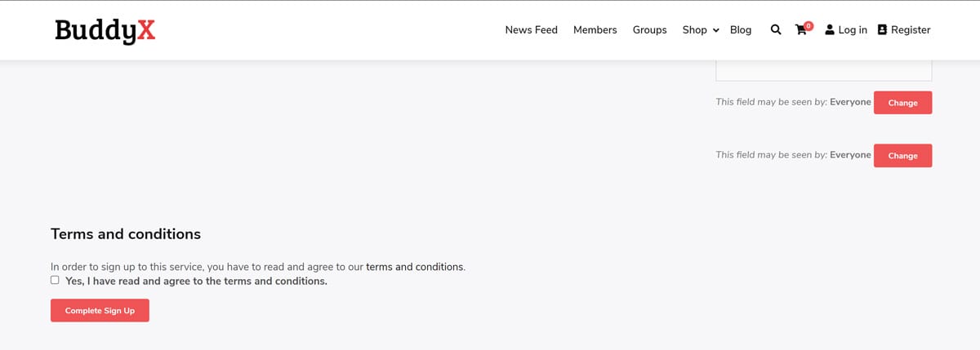Click the BuddyX logo
The image size is (980, 350).
[105, 31]
